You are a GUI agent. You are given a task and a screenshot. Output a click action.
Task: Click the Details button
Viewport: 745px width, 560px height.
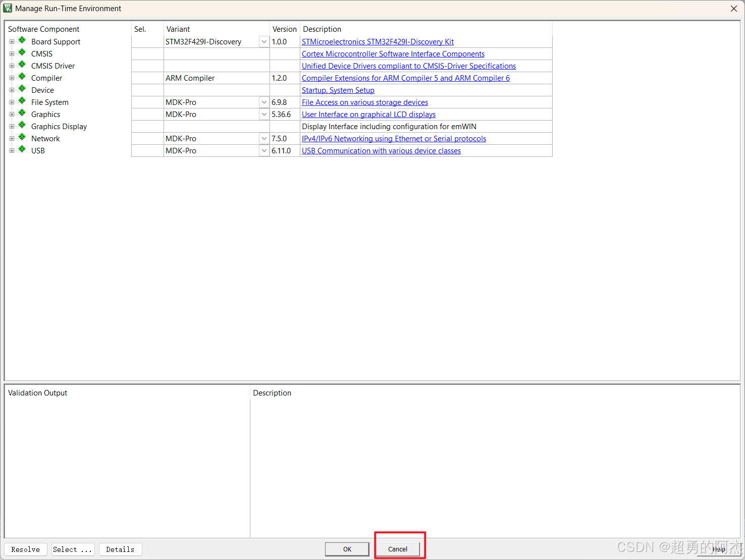click(120, 549)
